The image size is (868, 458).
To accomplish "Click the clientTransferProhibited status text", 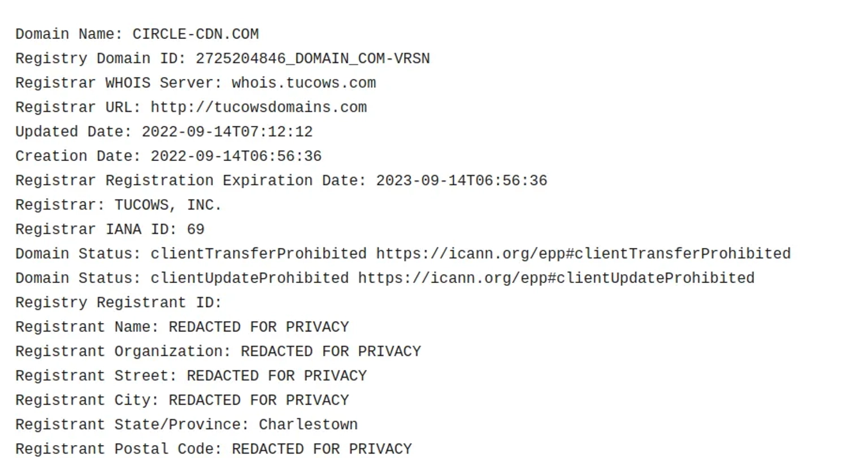I will click(x=259, y=254).
